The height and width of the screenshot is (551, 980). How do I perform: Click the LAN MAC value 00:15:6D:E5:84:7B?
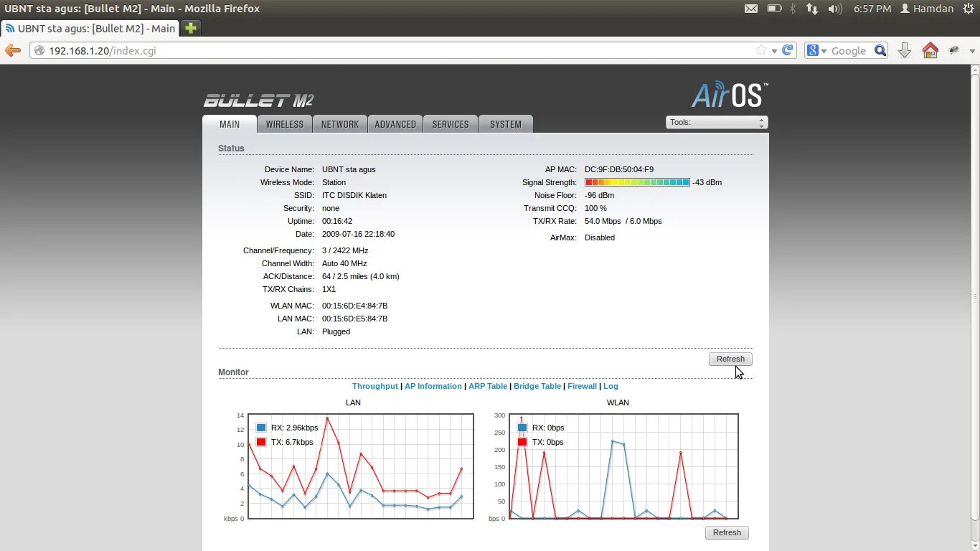[354, 319]
